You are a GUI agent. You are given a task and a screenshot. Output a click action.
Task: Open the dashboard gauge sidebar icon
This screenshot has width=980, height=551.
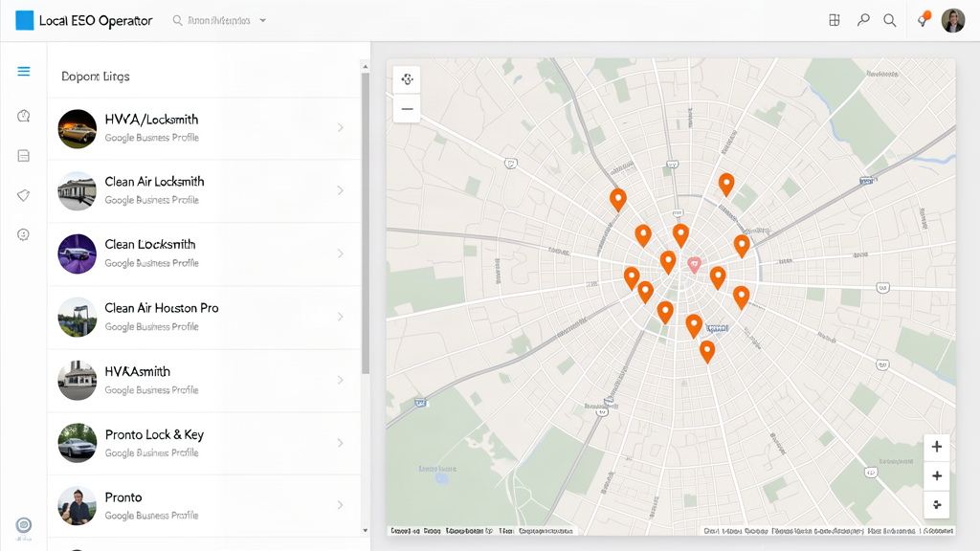click(24, 116)
